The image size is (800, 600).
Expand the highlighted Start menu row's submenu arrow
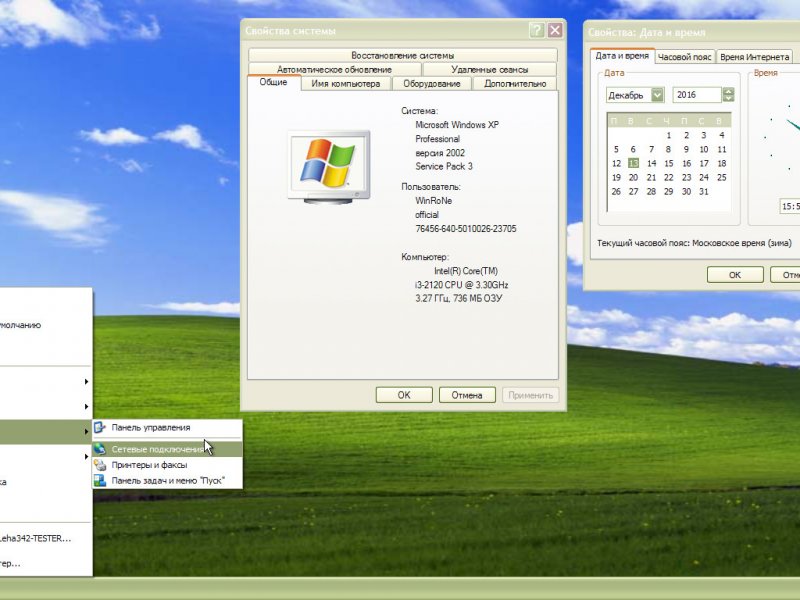[x=86, y=432]
